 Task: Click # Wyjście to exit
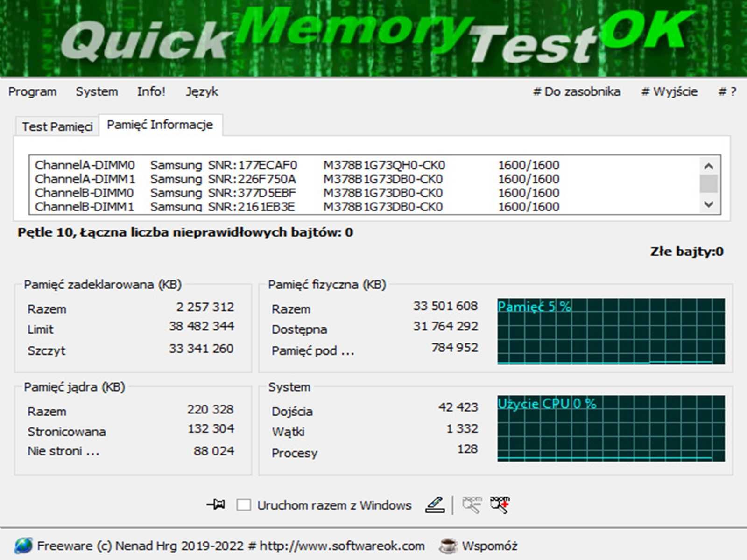point(669,91)
